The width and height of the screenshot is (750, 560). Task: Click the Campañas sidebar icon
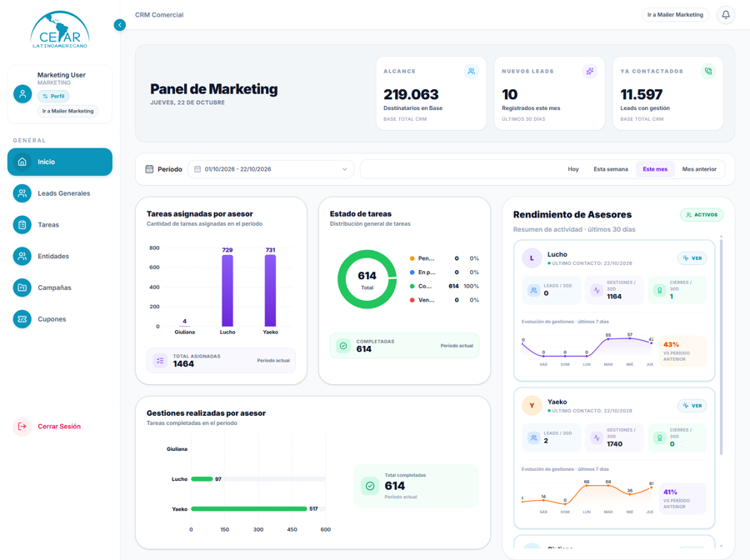tap(22, 287)
